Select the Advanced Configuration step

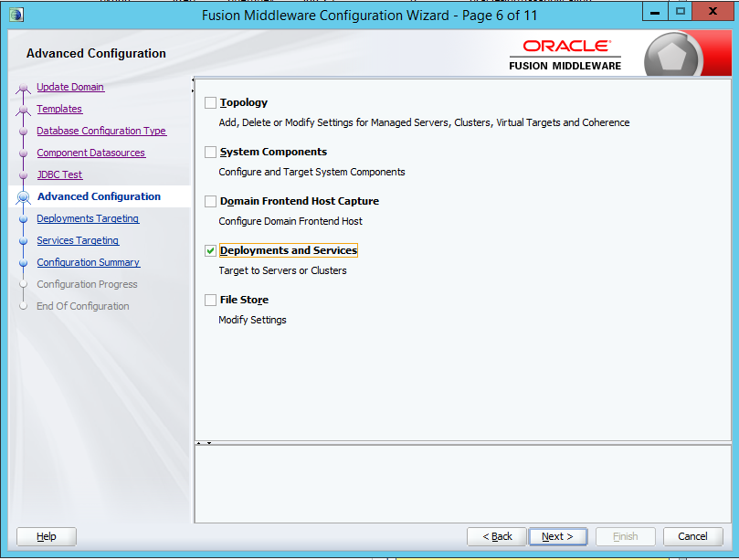tap(99, 196)
